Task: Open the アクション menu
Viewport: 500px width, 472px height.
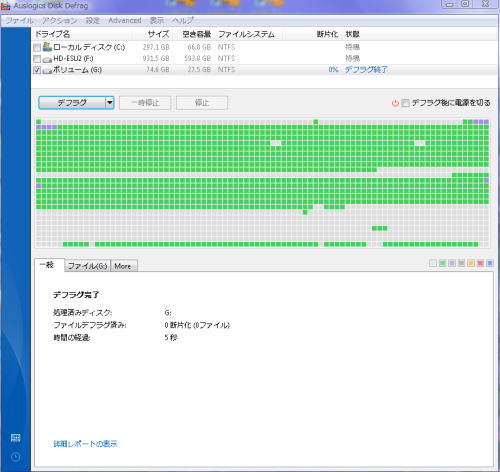Action: [59, 20]
